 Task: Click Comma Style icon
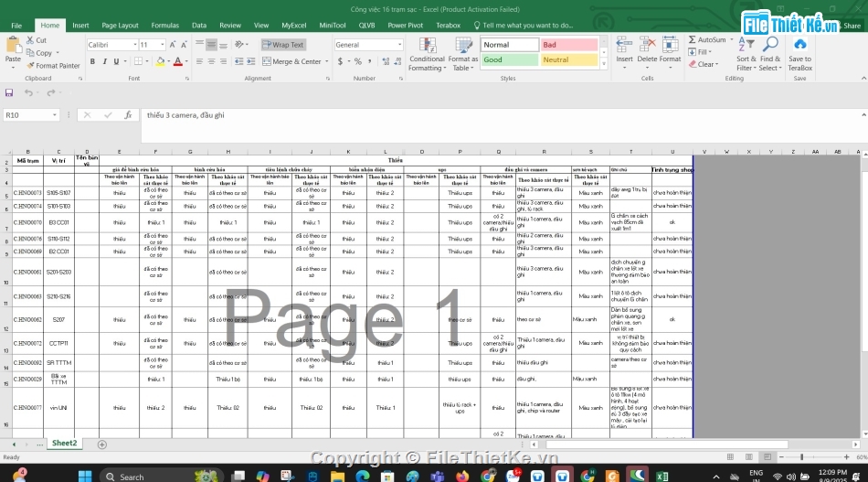[x=369, y=61]
